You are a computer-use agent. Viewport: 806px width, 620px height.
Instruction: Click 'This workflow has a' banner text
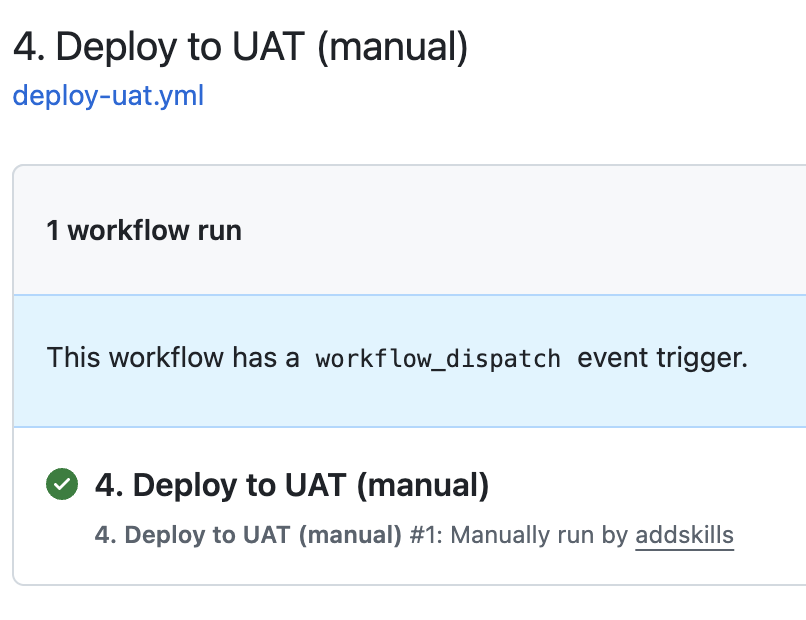[173, 357]
